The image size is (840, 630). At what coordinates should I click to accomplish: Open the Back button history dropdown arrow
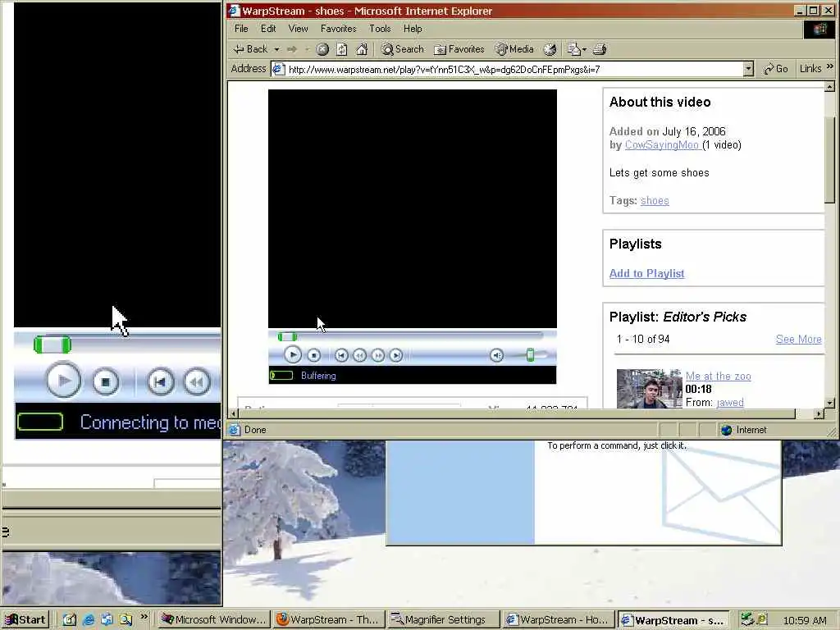tap(276, 49)
